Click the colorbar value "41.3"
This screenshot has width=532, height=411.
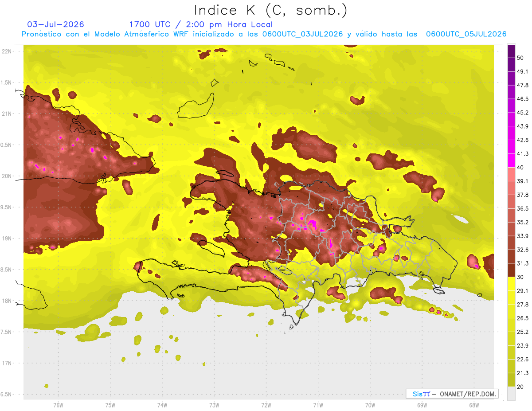pyautogui.click(x=523, y=154)
